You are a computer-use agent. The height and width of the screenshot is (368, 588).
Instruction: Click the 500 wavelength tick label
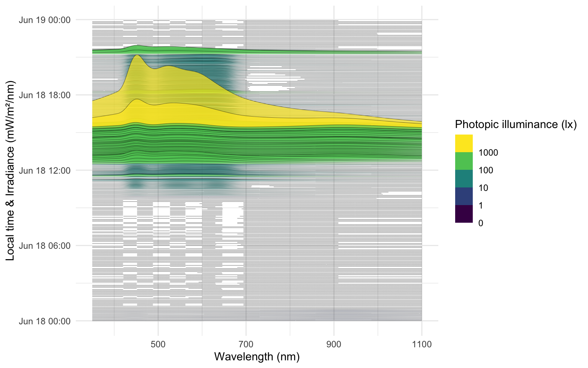[158, 344]
